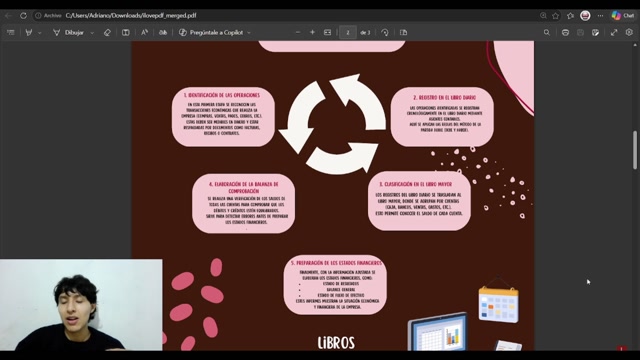This screenshot has width=640, height=360.
Task: Zoom in with the plus button
Action: click(312, 32)
